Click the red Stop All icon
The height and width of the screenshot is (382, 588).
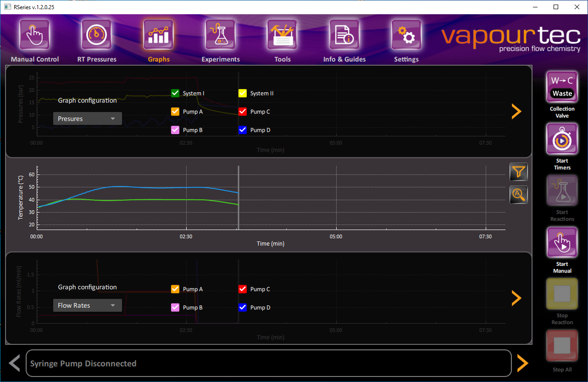point(562,346)
